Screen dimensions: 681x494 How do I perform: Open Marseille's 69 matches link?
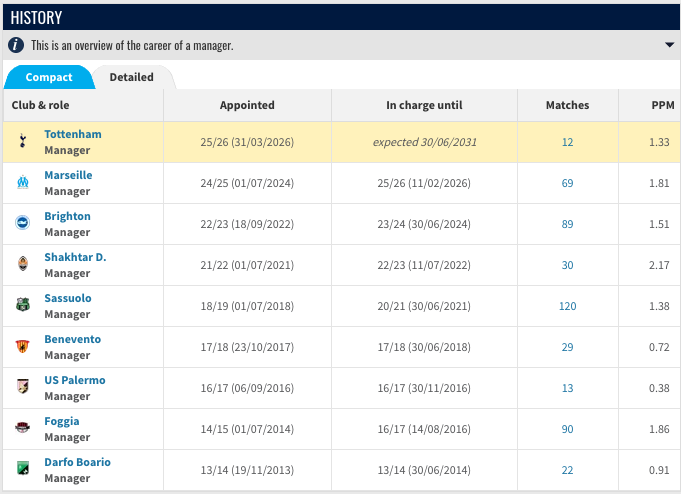[x=567, y=183]
